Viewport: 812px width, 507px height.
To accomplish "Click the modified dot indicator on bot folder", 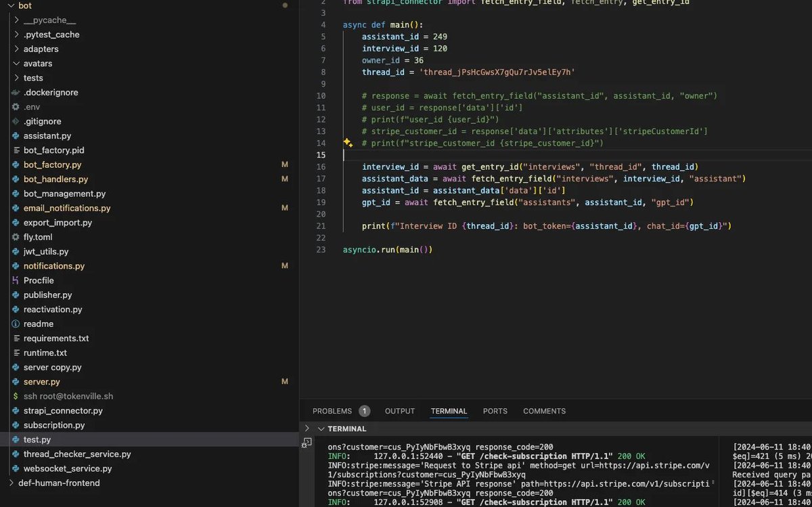I will [285, 5].
